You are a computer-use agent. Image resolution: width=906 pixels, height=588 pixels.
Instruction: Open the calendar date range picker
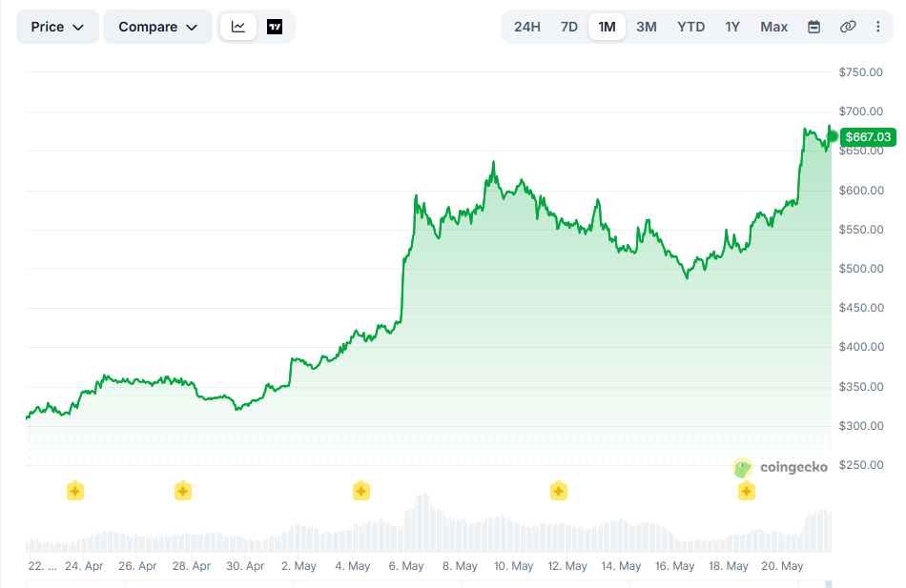813,27
